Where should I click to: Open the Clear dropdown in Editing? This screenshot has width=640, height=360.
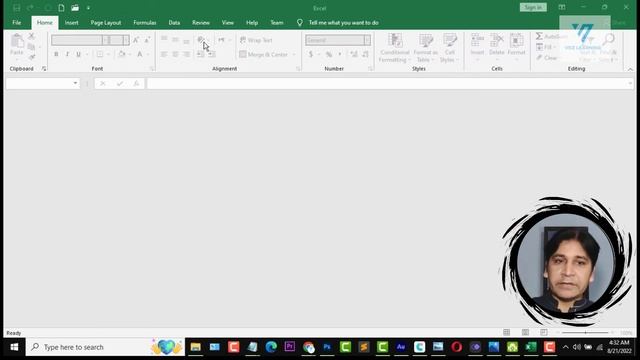point(547,58)
